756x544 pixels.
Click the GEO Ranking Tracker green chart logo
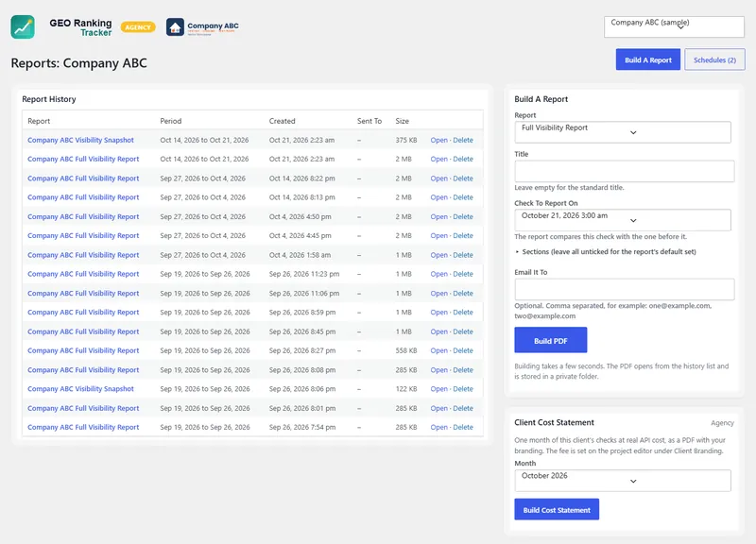click(x=23, y=27)
